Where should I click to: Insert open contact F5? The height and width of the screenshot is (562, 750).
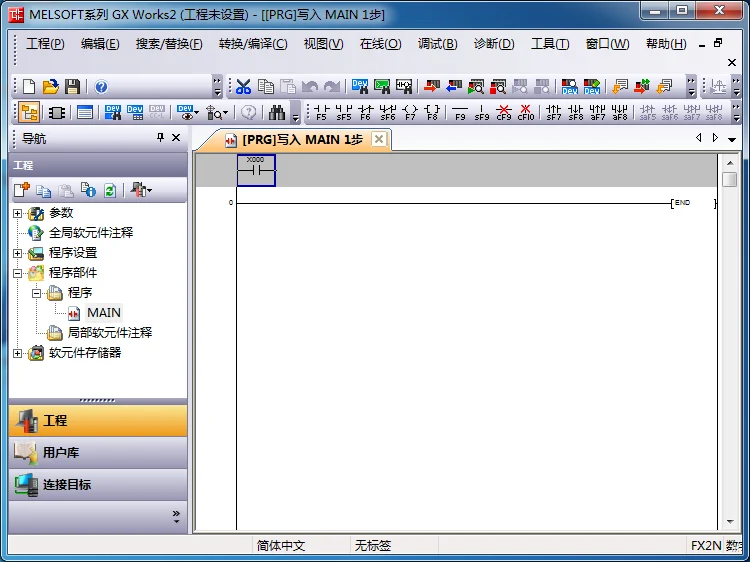pos(321,113)
